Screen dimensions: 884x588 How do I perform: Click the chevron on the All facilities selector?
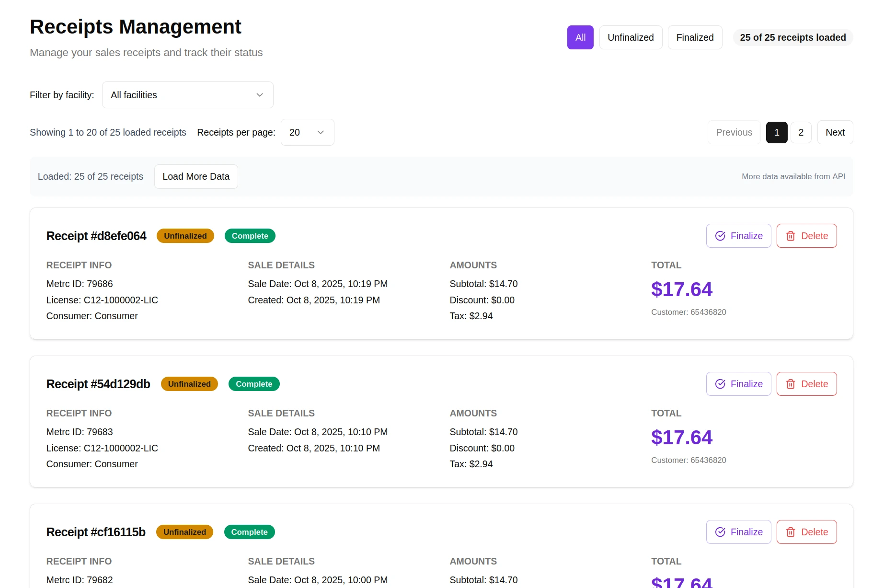click(259, 94)
